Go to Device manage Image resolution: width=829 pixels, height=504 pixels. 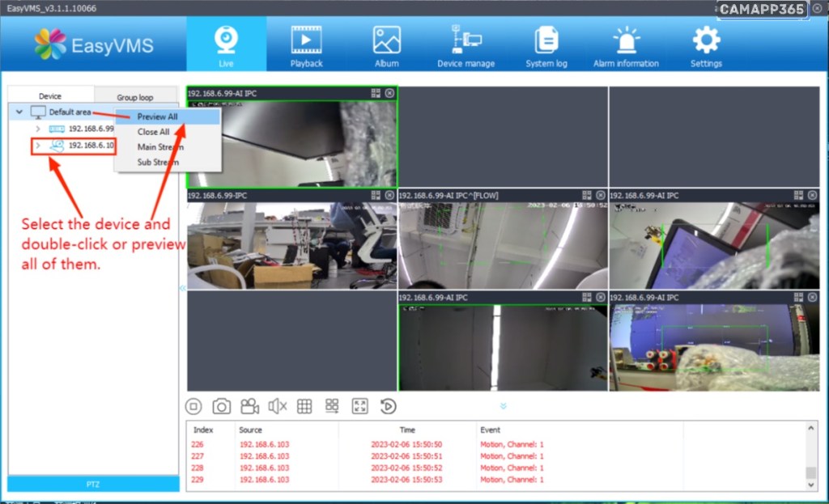(466, 45)
